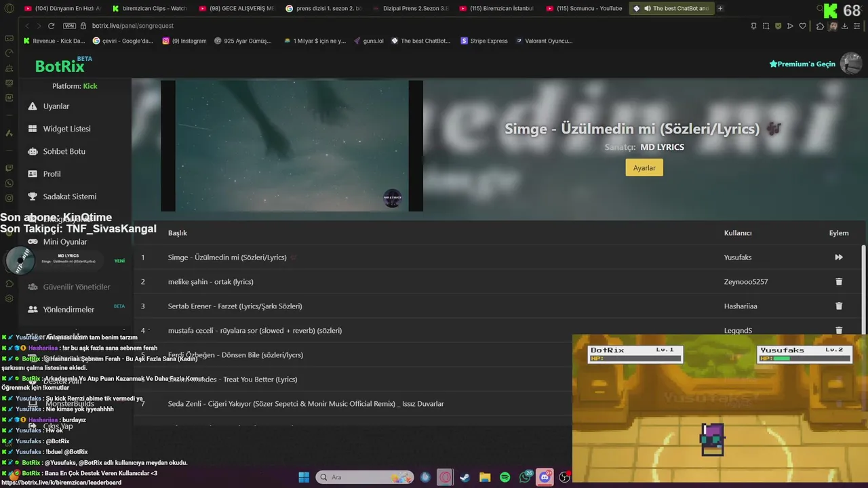This screenshot has height=488, width=868.
Task: Toggle the browser VPN badge
Action: tap(69, 26)
